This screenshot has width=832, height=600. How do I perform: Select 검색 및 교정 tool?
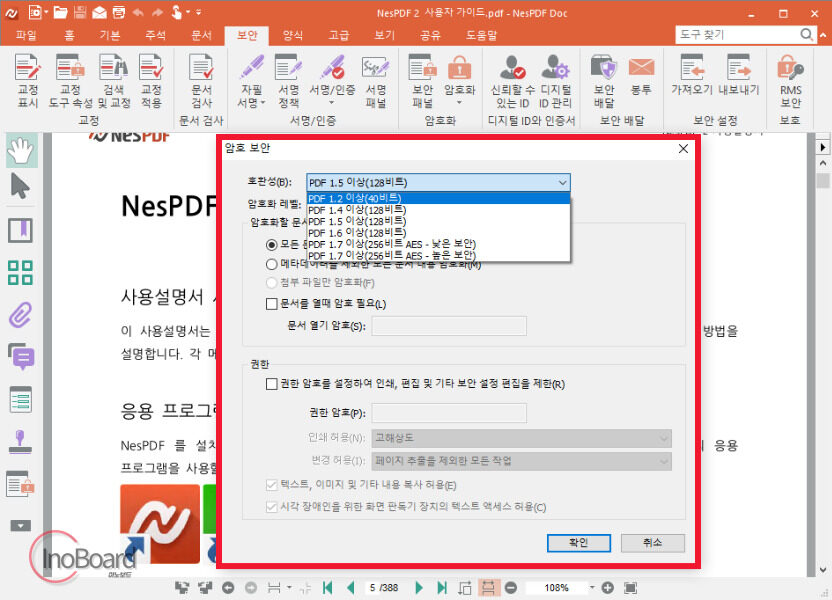pyautogui.click(x=114, y=81)
